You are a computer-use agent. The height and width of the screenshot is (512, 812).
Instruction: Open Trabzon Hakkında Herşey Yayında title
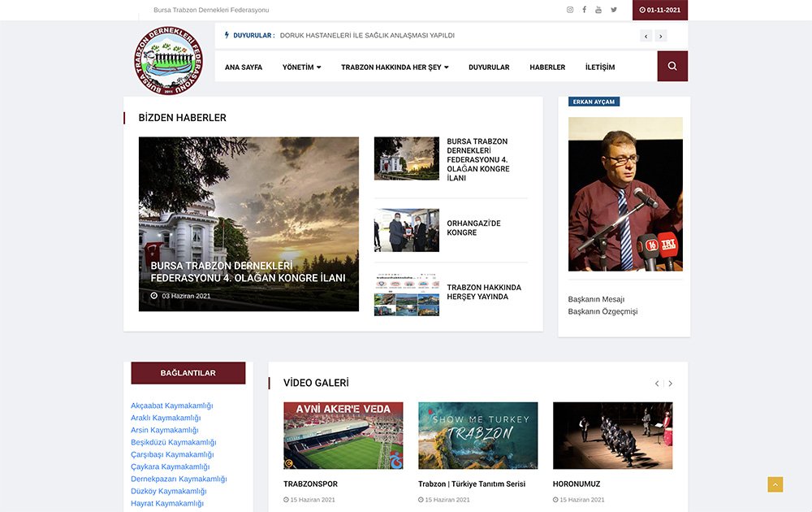(x=484, y=293)
